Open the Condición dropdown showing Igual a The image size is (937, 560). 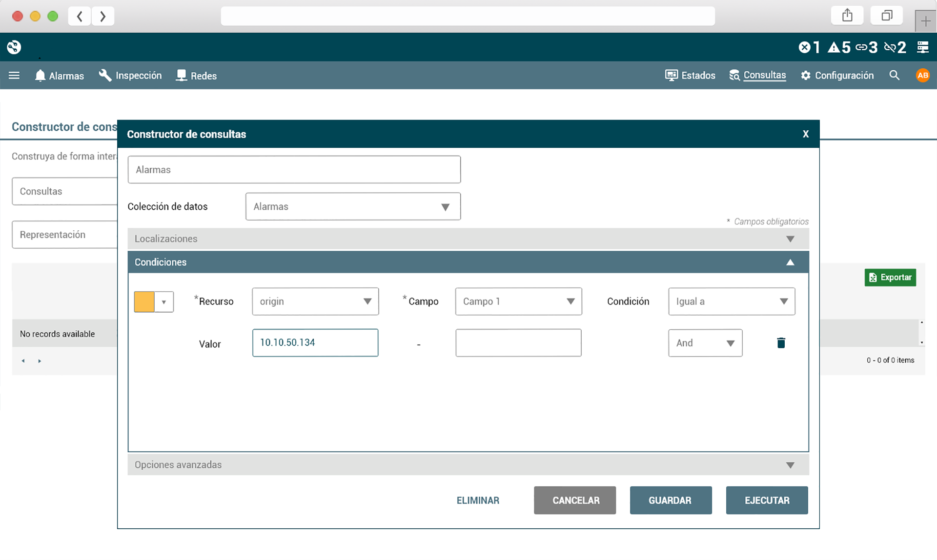point(732,301)
